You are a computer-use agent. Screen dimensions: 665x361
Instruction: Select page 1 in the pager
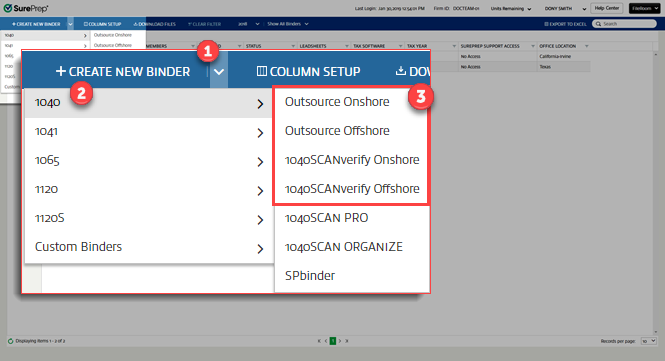tap(333, 341)
